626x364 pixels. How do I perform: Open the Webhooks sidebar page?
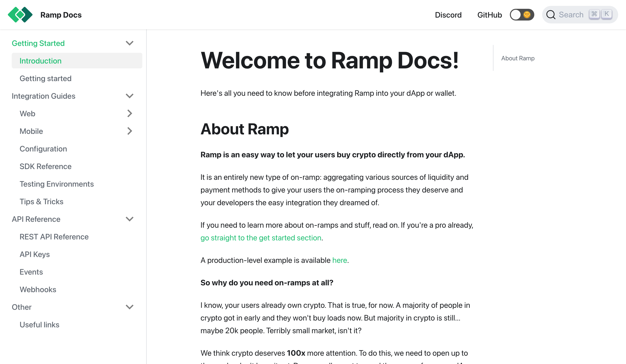(x=38, y=289)
